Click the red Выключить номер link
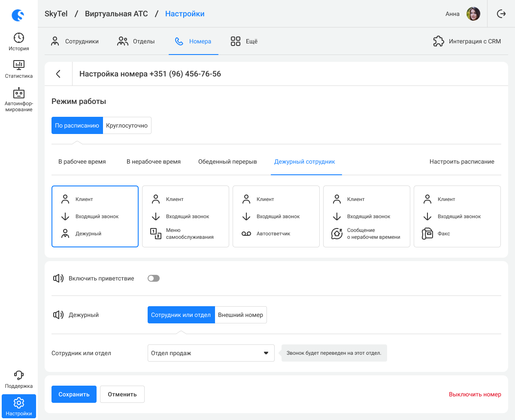The image size is (515, 420). click(x=475, y=394)
